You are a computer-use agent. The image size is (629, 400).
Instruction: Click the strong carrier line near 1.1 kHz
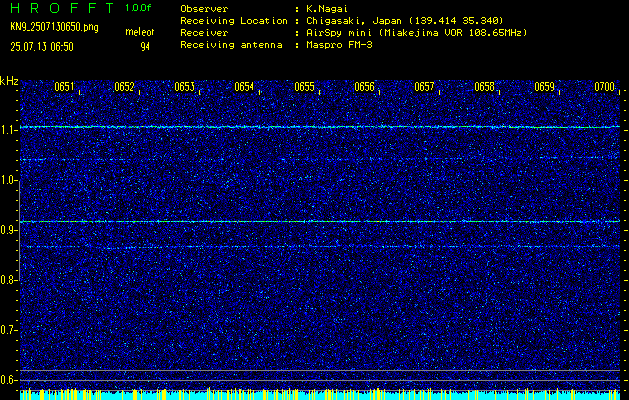[320, 127]
